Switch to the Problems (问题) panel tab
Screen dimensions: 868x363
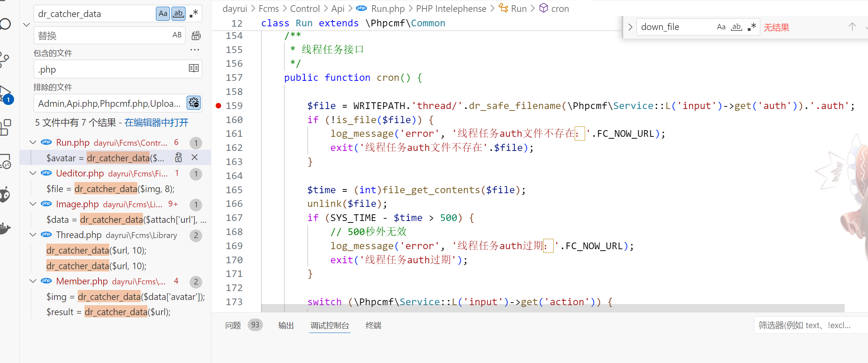[x=233, y=325]
